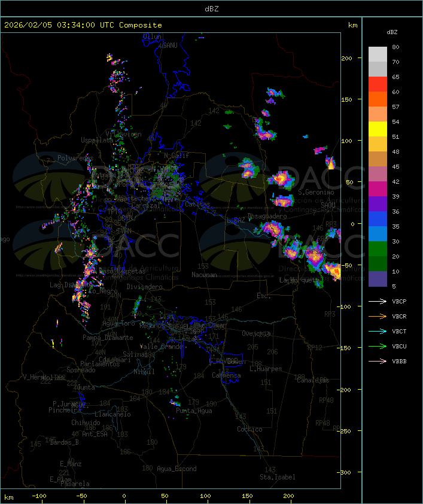Click the VBCP legend label
Image resolution: width=423 pixels, height=504 pixels.
[x=399, y=302]
